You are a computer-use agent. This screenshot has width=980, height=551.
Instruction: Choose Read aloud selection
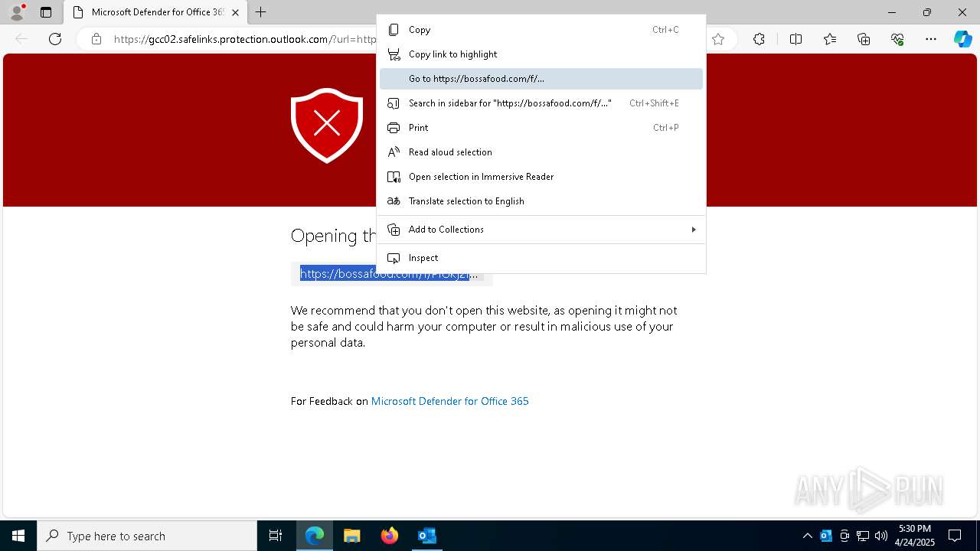[541, 152]
